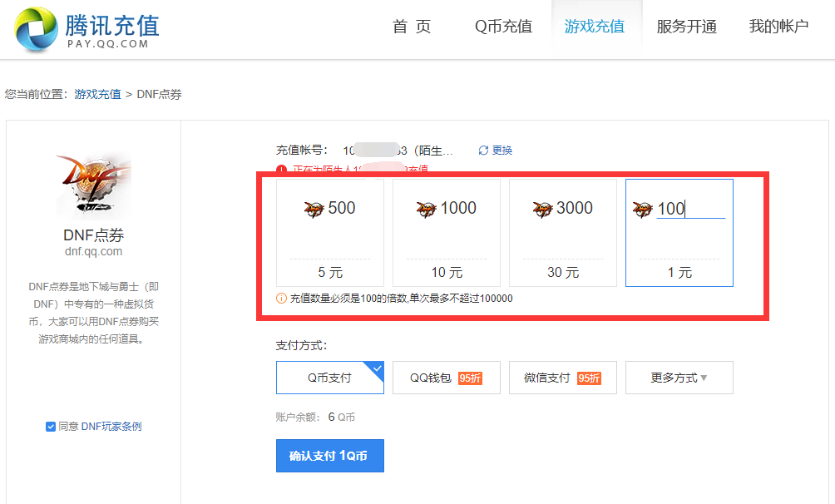
Task: Select QQ钱包 as the payment method
Action: pyautogui.click(x=447, y=377)
